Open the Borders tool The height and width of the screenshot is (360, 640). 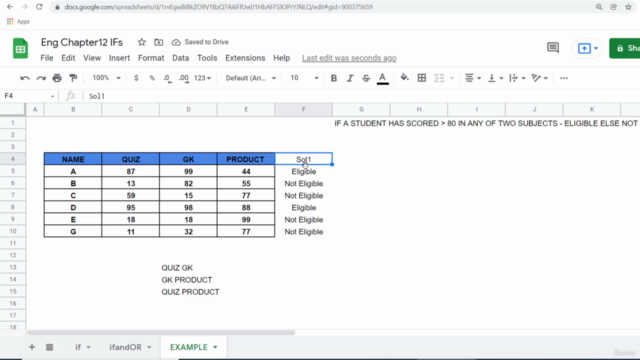422,78
